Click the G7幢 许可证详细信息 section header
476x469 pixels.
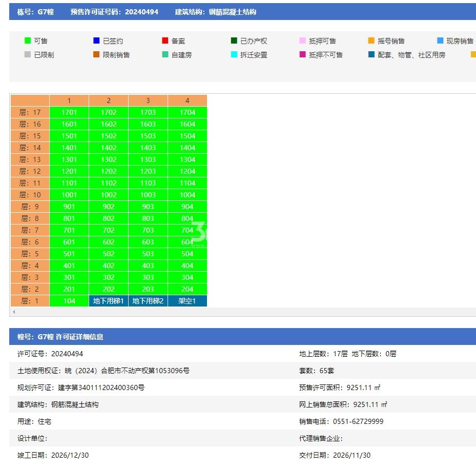(x=60, y=337)
